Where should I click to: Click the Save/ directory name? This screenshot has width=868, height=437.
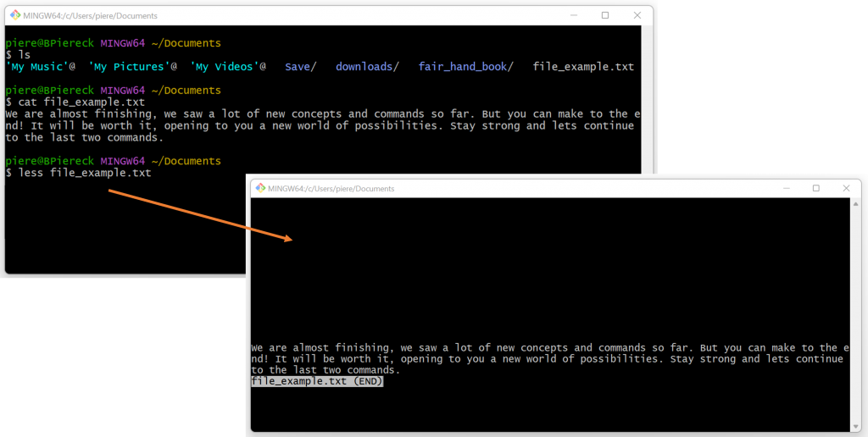coord(300,67)
